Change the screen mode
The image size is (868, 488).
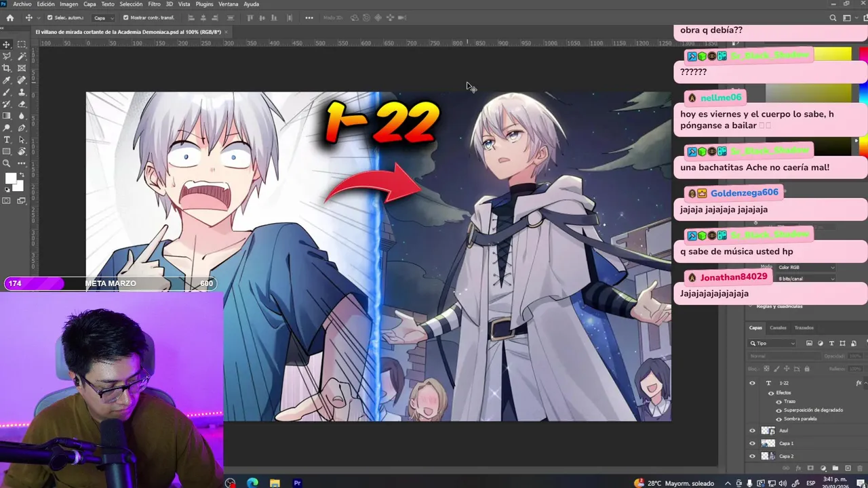pyautogui.click(x=22, y=201)
